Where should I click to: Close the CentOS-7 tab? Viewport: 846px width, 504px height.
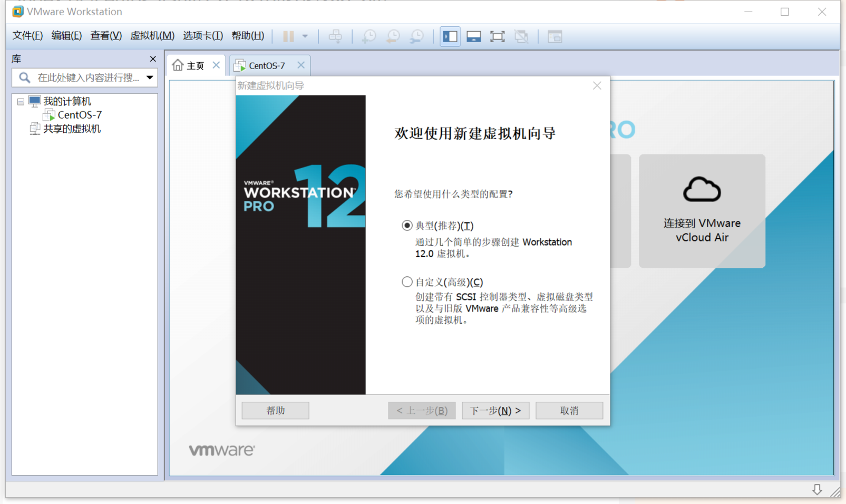coord(301,65)
